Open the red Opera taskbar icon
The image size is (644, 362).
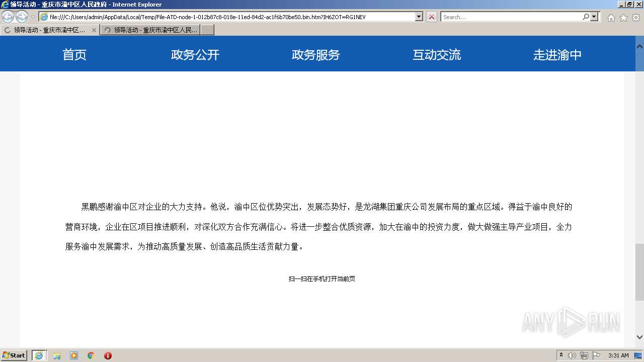(x=108, y=355)
